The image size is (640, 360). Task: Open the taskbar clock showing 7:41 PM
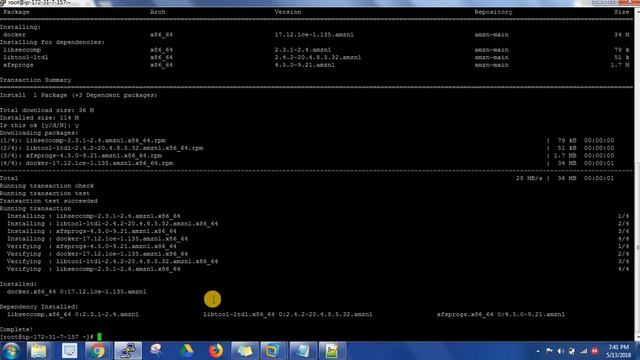click(x=618, y=351)
